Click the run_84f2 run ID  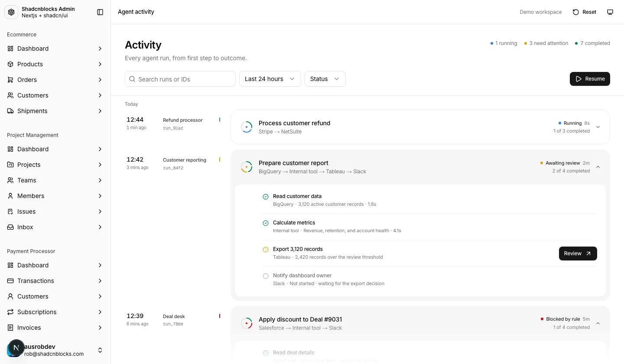[x=173, y=168]
